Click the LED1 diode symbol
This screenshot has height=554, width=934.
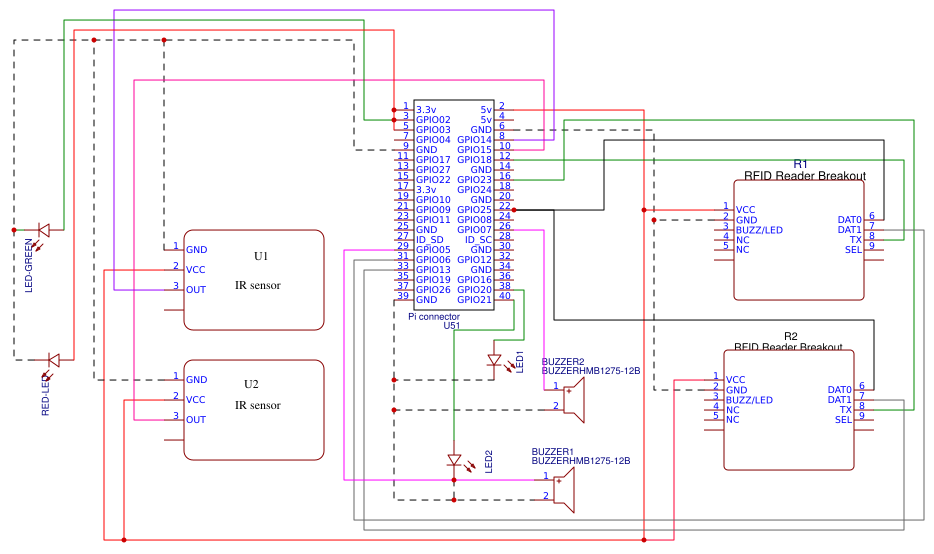pyautogui.click(x=494, y=360)
